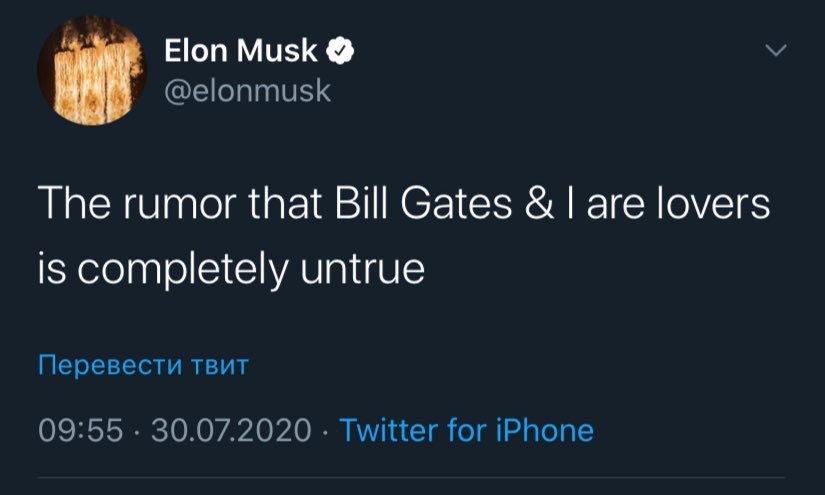The image size is (825, 495).
Task: Open the @elonmusk handle link
Action: pyautogui.click(x=245, y=91)
